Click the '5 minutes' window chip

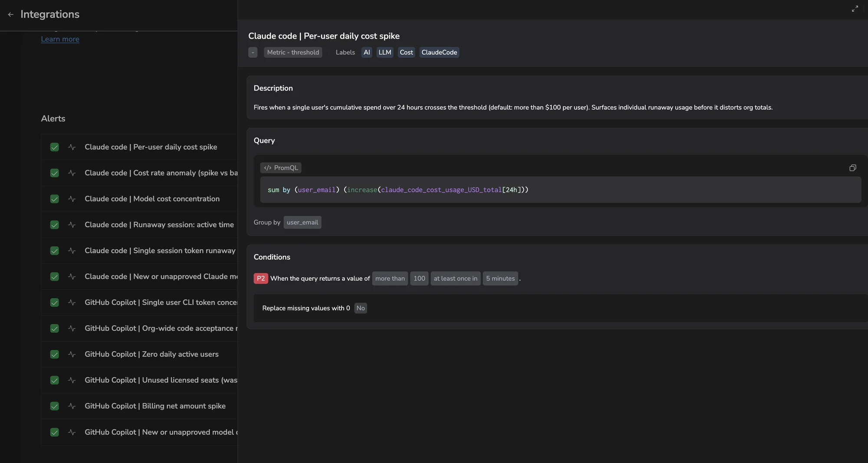click(500, 279)
